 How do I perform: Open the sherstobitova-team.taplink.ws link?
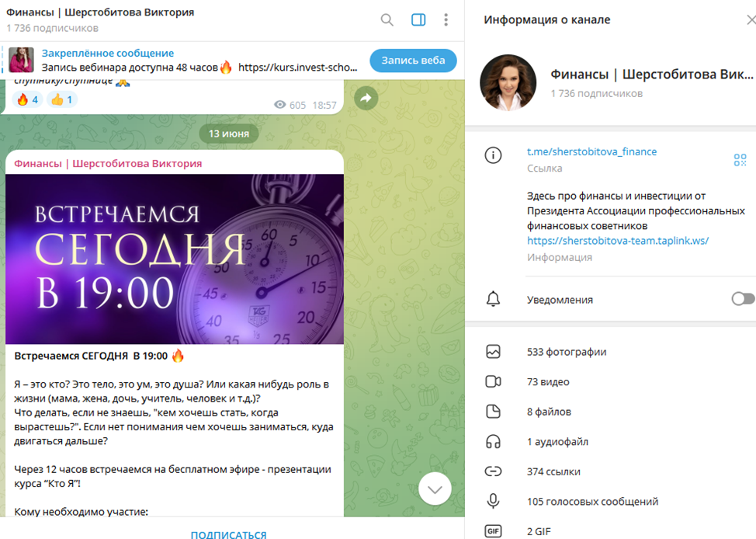click(x=618, y=241)
